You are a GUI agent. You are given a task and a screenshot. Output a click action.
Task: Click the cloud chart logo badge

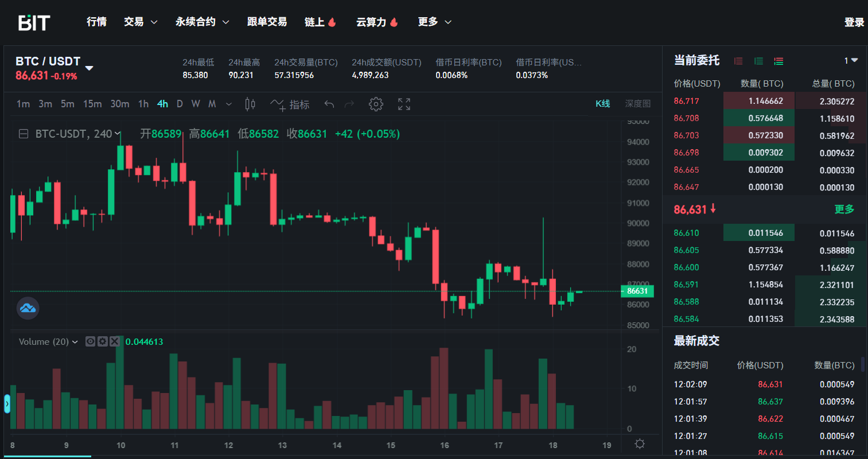(28, 308)
